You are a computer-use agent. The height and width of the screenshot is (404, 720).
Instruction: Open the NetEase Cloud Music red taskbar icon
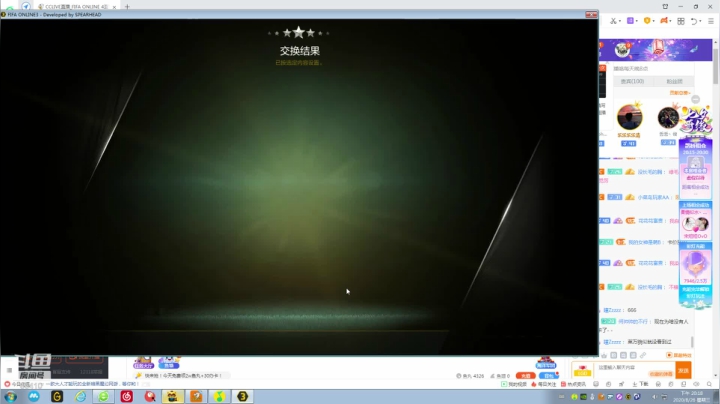click(127, 396)
